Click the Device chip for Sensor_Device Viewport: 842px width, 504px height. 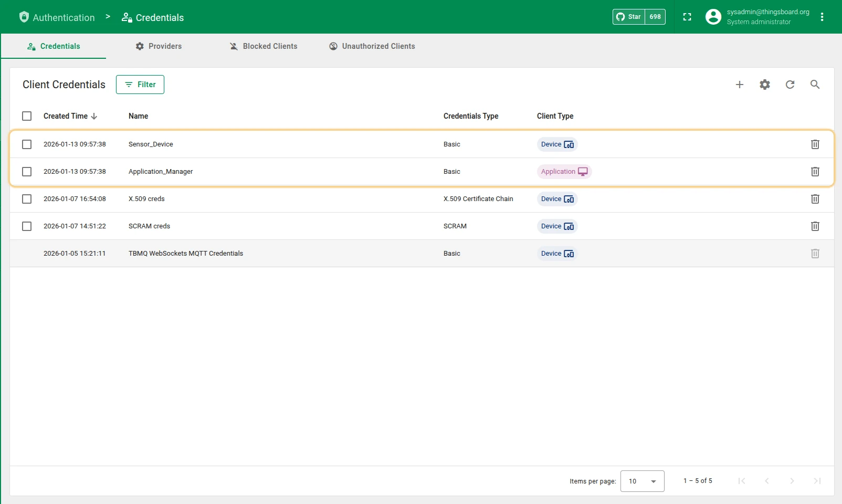pyautogui.click(x=557, y=144)
